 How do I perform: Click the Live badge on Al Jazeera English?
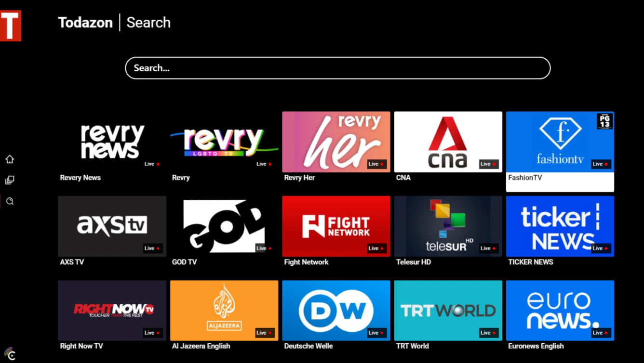[265, 333]
